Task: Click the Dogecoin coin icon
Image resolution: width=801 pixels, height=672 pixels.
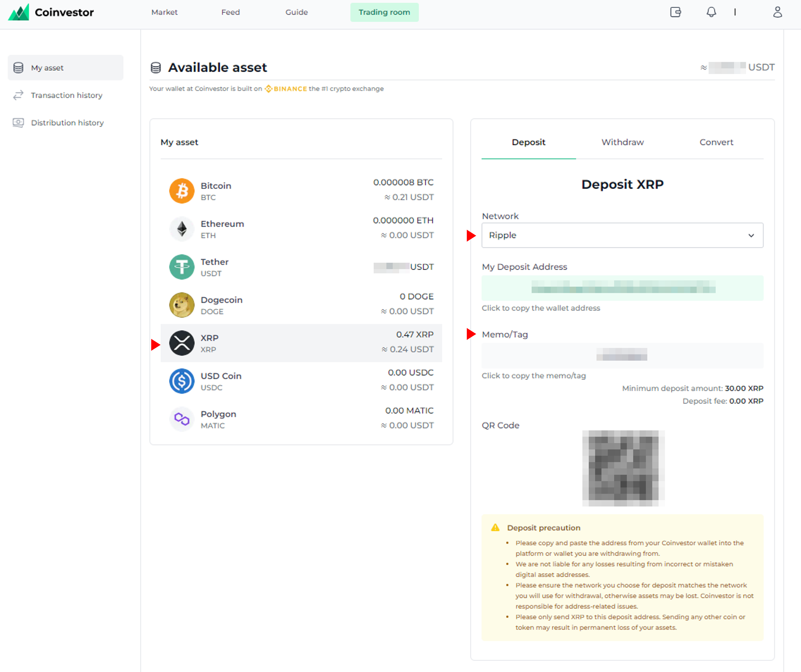Action: [x=182, y=305]
